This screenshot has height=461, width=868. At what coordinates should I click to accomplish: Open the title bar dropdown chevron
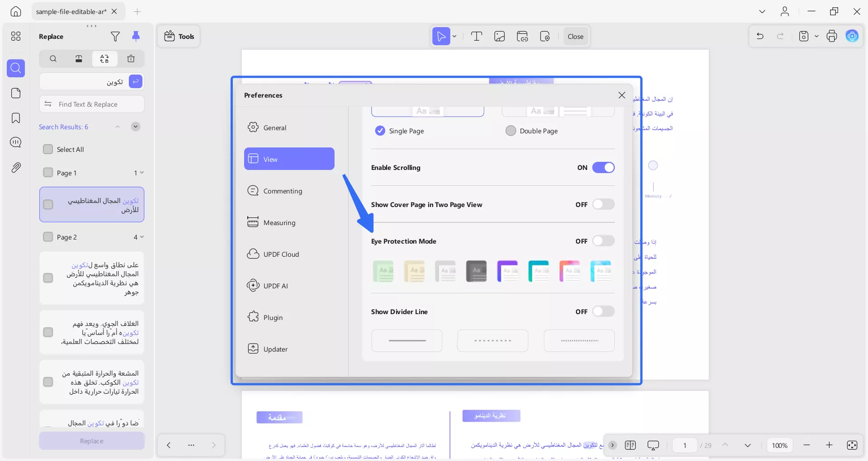point(762,11)
